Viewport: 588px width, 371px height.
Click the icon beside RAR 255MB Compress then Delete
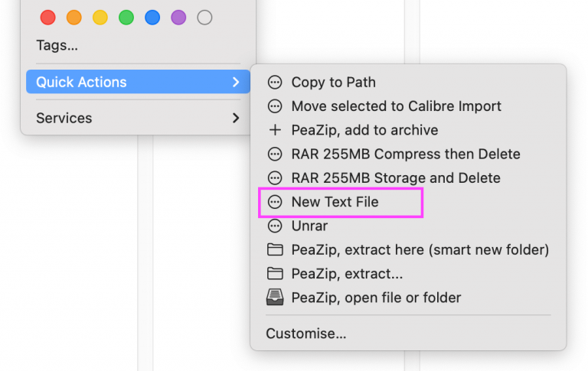275,154
